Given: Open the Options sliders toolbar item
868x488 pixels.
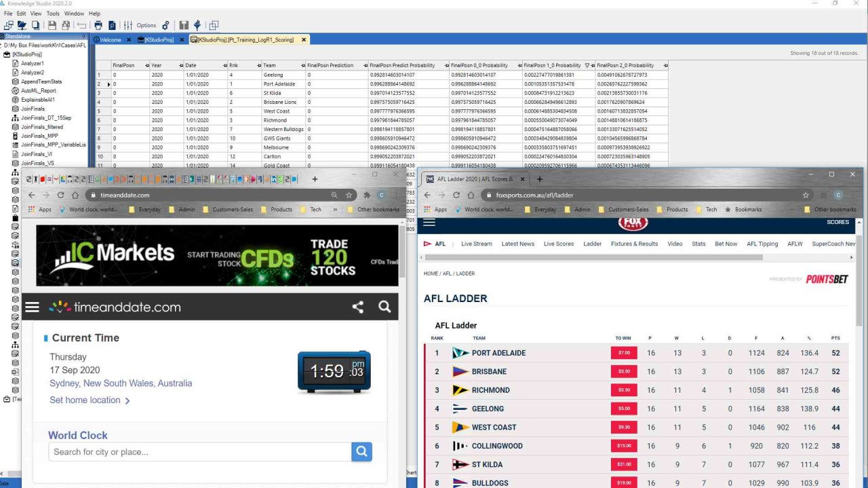Looking at the screenshot, I should coord(128,25).
